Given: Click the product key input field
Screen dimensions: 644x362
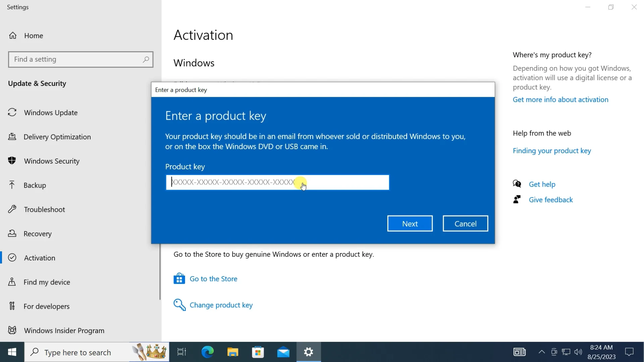Looking at the screenshot, I should [277, 182].
